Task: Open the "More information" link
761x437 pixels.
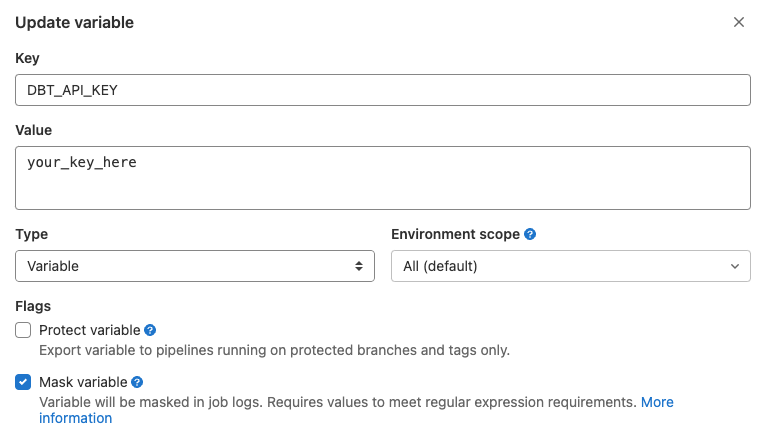Action: pyautogui.click(x=656, y=402)
